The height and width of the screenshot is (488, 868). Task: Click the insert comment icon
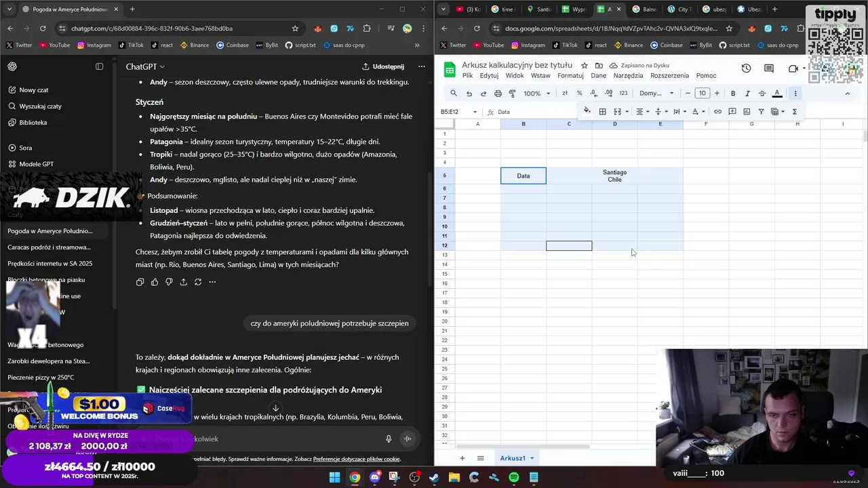[732, 112]
